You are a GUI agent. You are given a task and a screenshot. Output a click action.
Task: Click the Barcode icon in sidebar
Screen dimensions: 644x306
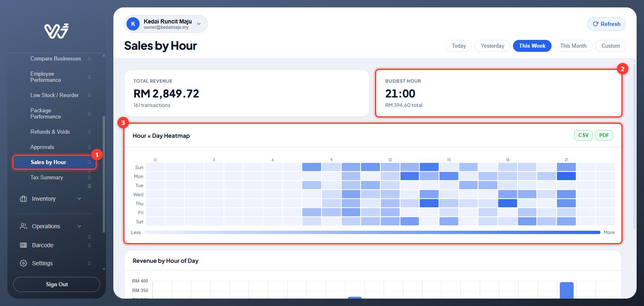click(x=23, y=245)
